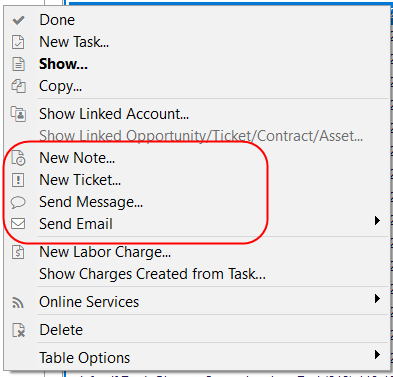The height and width of the screenshot is (377, 393).
Task: Click the Done checkmark icon
Action: click(x=18, y=20)
